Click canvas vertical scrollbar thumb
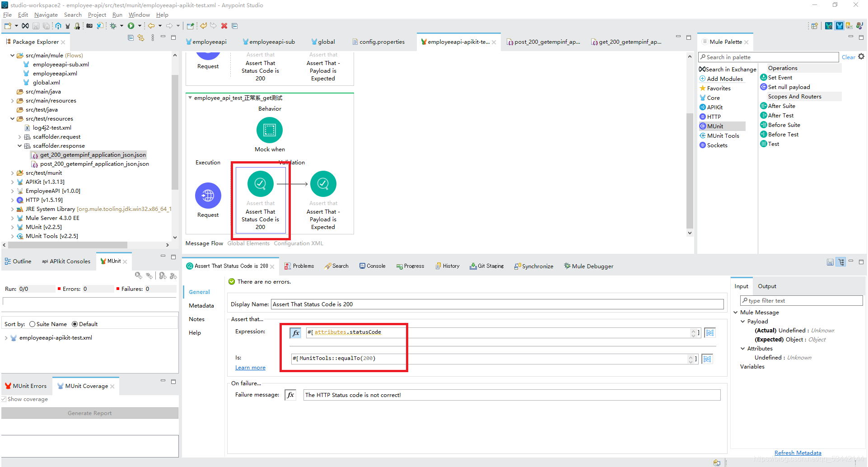Screen dimensions: 868x467 pyautogui.click(x=689, y=171)
